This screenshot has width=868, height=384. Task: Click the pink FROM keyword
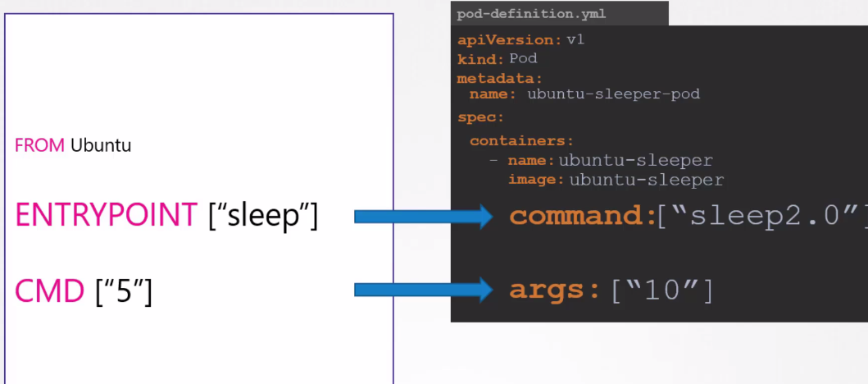(x=39, y=146)
